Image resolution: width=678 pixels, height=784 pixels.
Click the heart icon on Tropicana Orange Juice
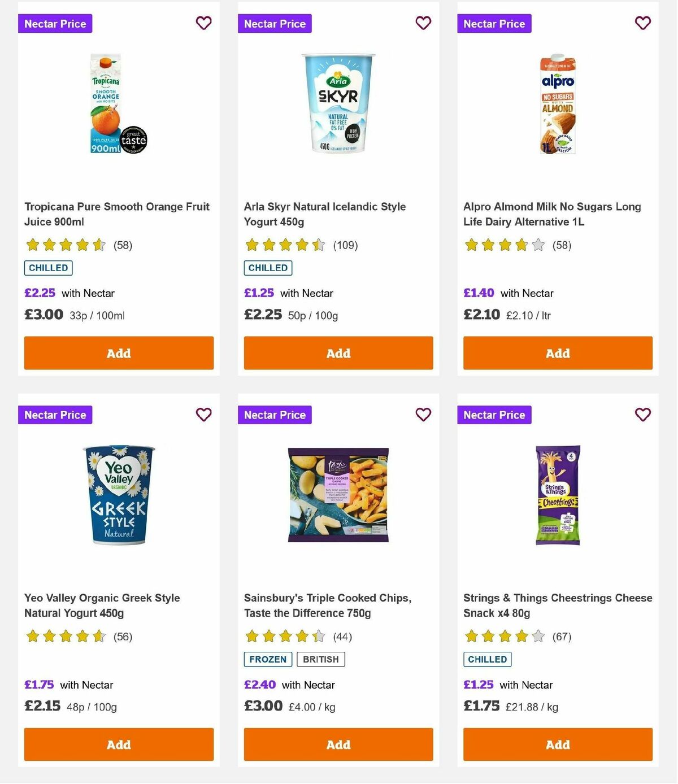(203, 23)
